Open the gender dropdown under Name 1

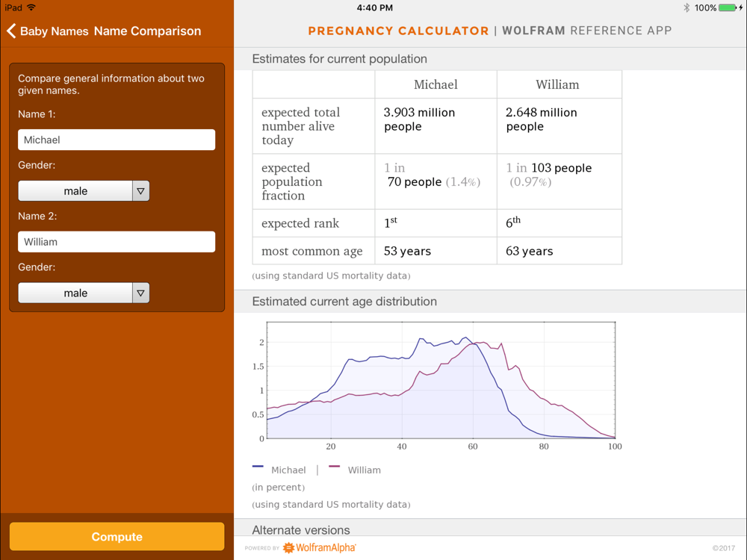pyautogui.click(x=84, y=191)
